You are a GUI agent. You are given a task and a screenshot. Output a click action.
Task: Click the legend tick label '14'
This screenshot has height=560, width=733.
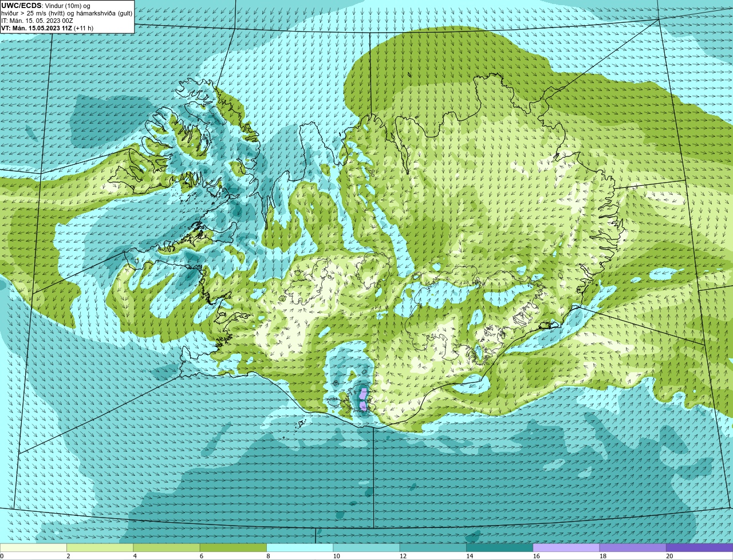click(470, 556)
